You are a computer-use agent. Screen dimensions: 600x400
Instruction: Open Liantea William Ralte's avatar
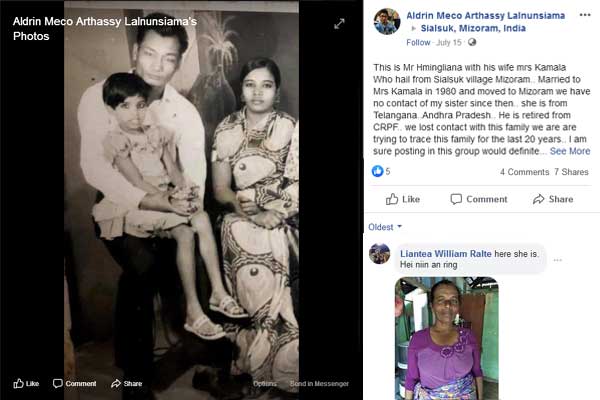[379, 254]
